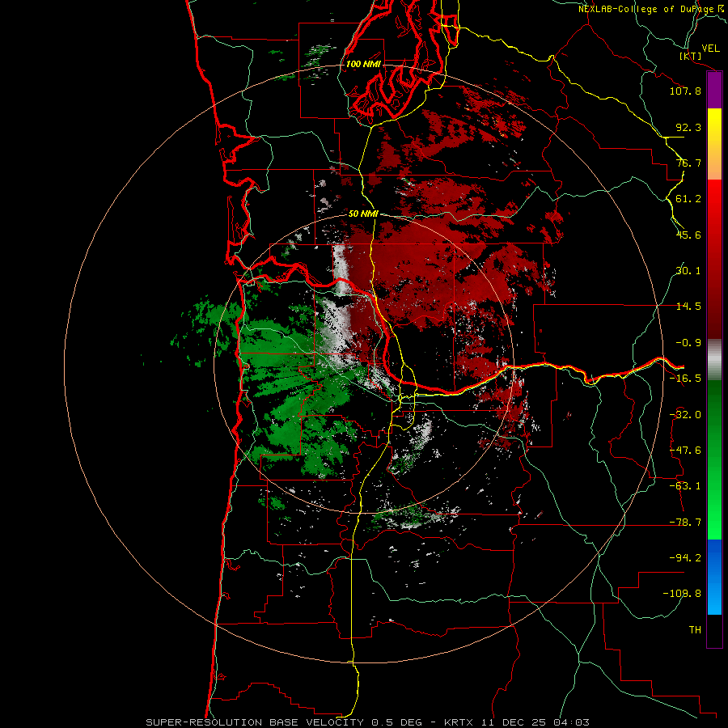
Task: Click the SUPER-RESOLUTION BASE VELOCITY caption
Action: 368,722
